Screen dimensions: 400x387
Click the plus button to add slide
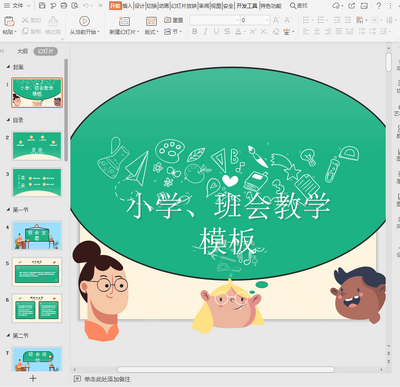tap(33, 378)
